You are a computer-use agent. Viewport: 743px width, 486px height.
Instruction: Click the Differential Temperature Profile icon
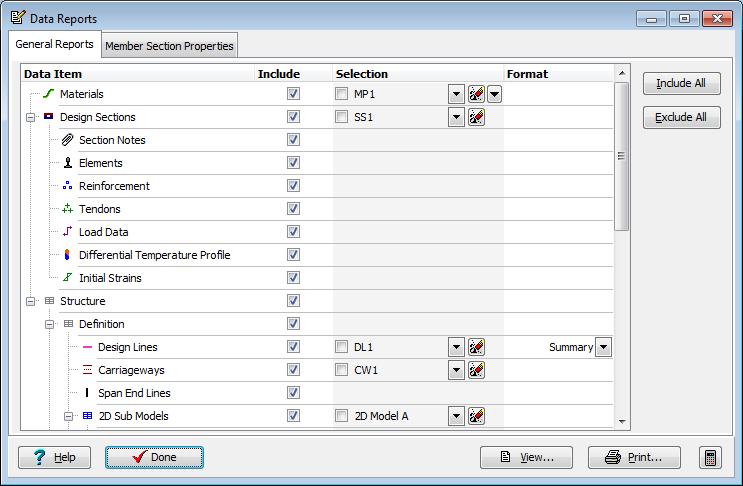tap(67, 255)
